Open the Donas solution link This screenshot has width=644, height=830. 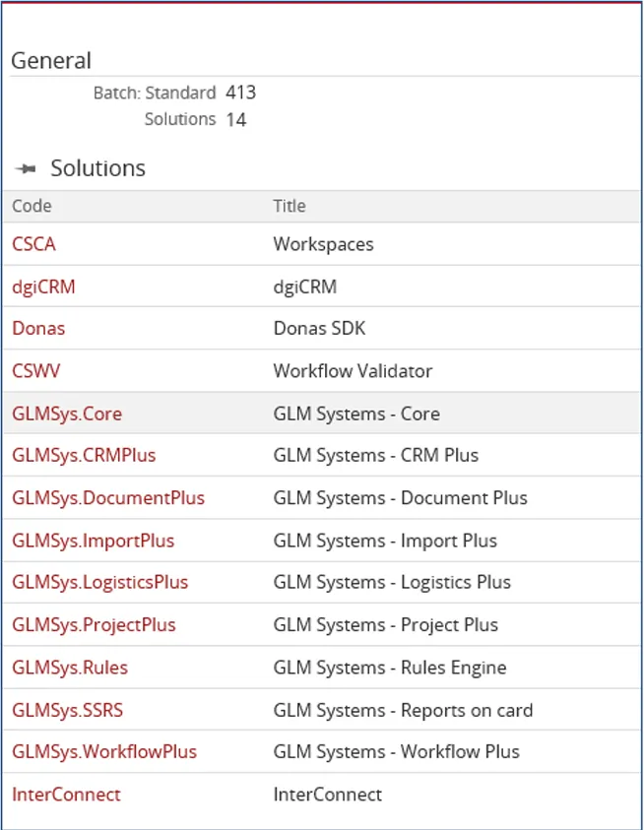click(x=38, y=329)
